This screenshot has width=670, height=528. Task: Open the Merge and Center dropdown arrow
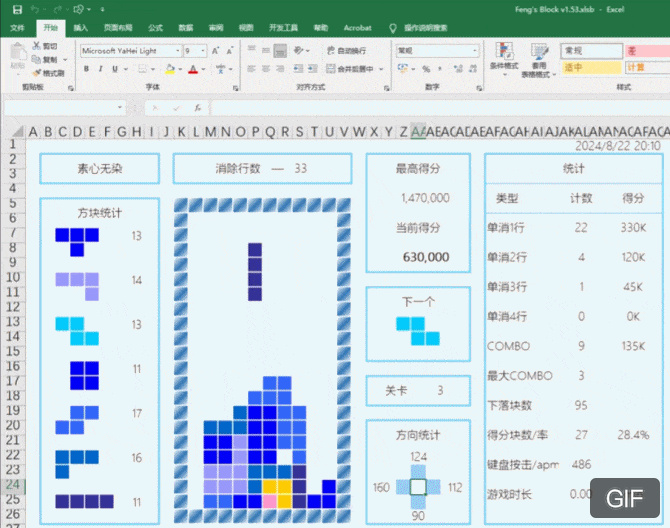point(381,68)
